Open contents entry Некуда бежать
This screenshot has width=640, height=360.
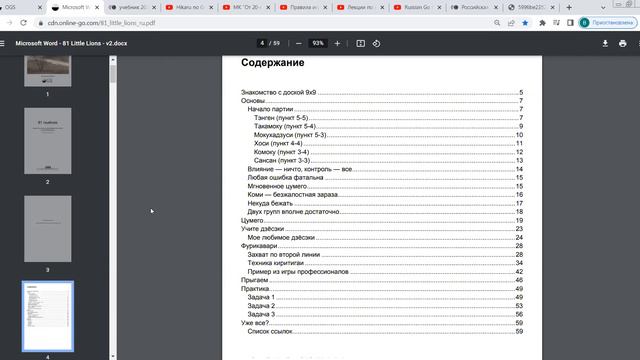coord(385,203)
